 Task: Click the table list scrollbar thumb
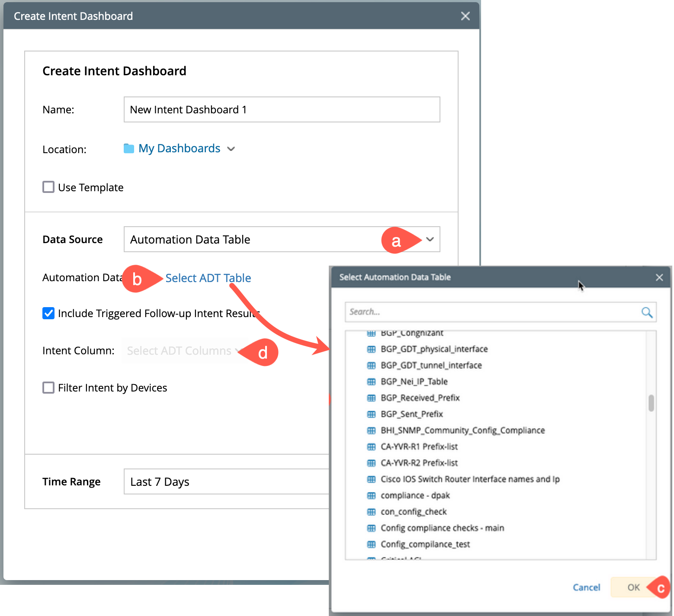pyautogui.click(x=651, y=403)
